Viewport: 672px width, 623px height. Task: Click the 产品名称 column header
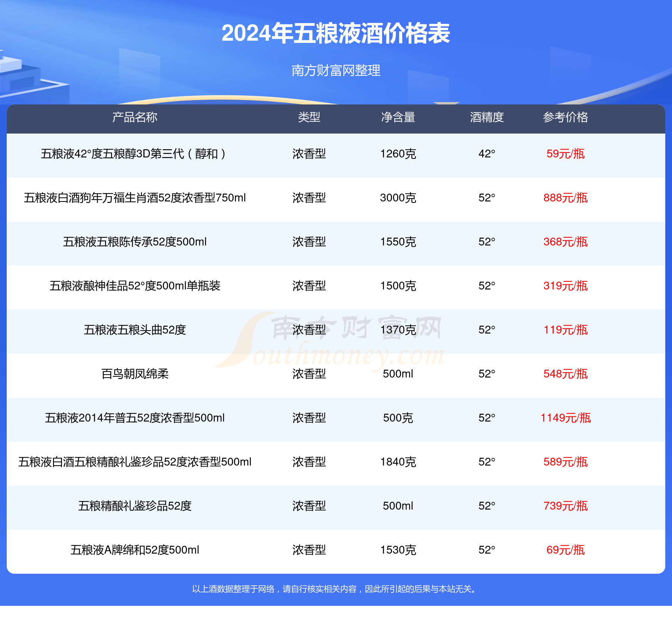[x=135, y=117]
